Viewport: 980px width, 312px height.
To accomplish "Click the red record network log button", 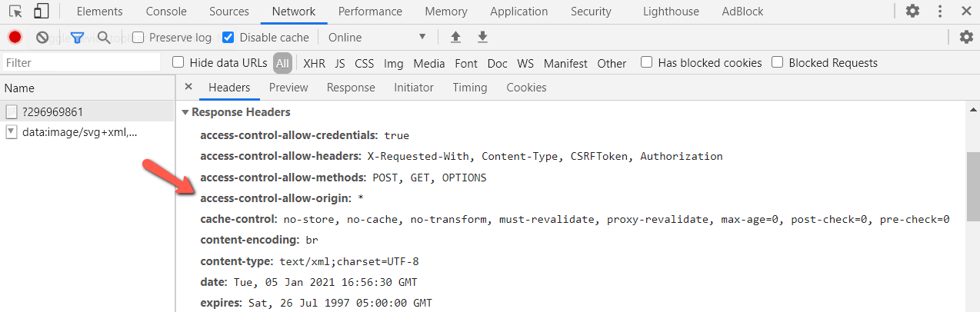I will [x=15, y=37].
